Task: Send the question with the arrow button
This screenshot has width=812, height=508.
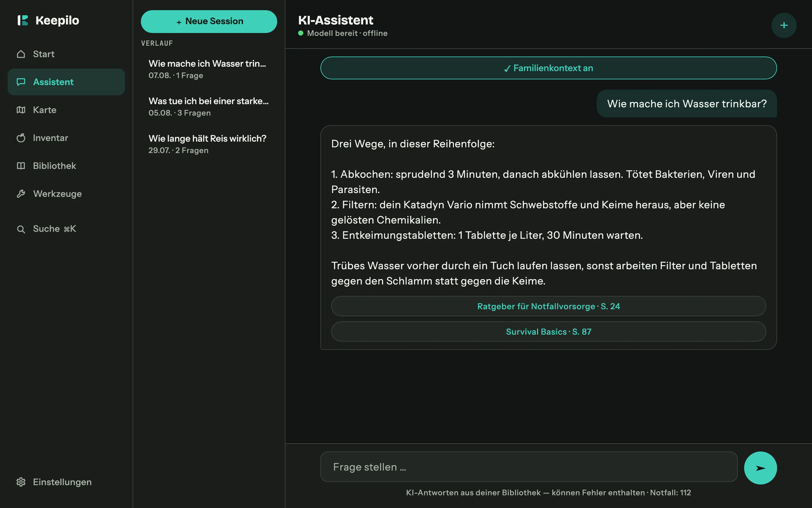Action: (760, 468)
